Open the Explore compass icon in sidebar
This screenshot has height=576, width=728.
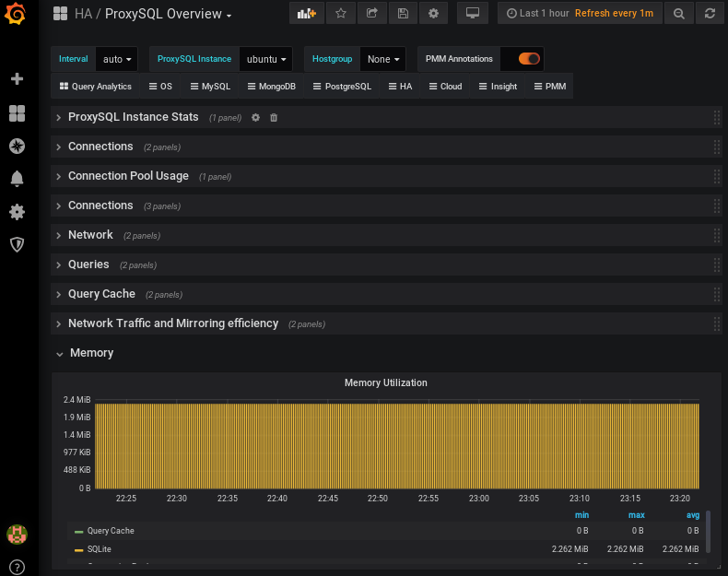(x=17, y=146)
